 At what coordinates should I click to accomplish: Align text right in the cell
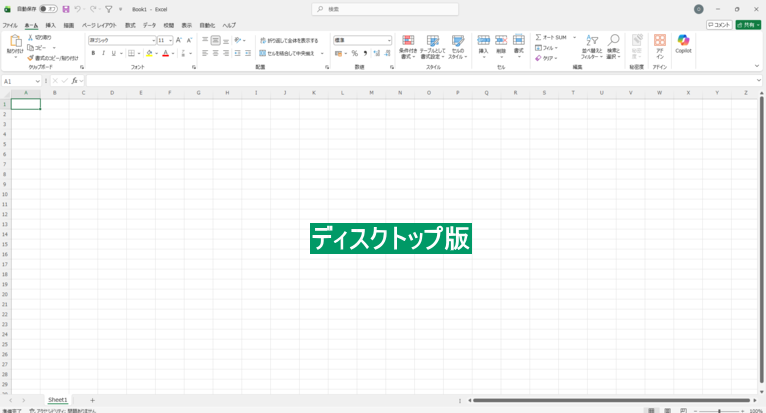coord(226,53)
